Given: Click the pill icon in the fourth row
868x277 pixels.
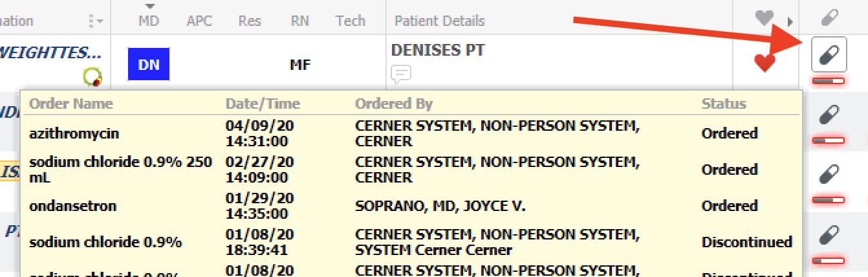Looking at the screenshot, I should pos(829,234).
